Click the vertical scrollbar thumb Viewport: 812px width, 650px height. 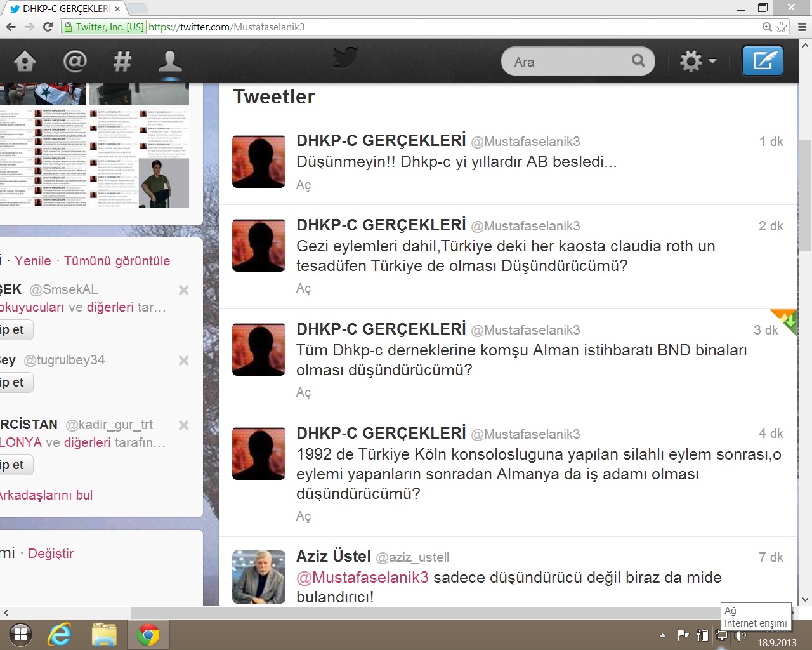pyautogui.click(x=805, y=195)
